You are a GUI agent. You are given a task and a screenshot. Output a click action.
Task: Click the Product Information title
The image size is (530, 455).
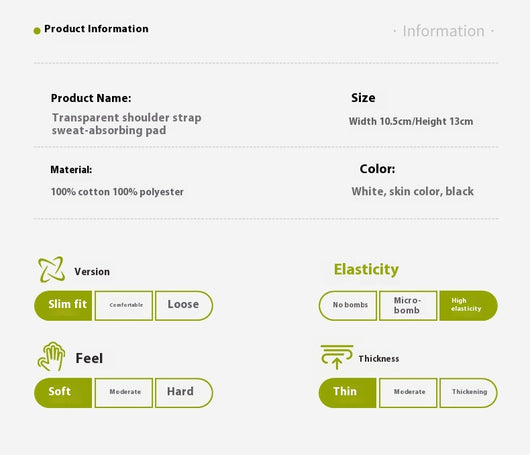point(96,29)
